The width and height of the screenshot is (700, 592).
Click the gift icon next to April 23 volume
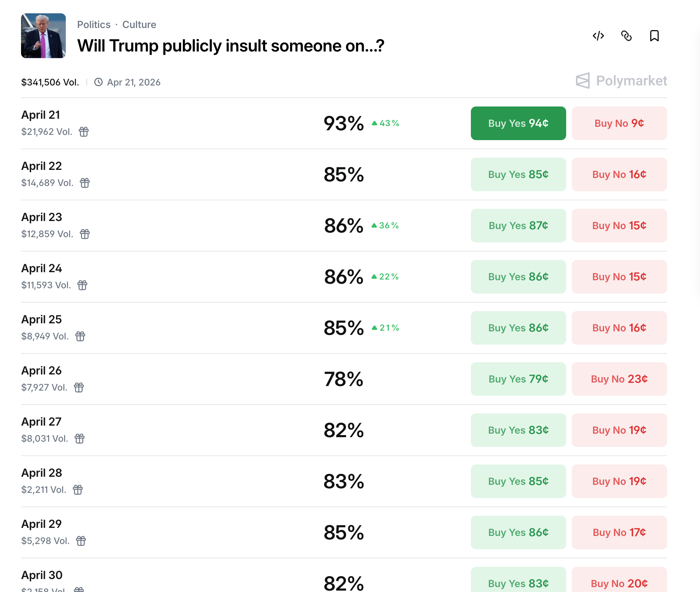pos(85,234)
